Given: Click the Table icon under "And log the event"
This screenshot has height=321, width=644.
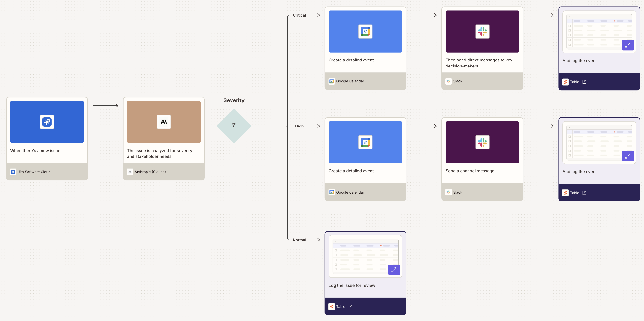Looking at the screenshot, I should click(566, 82).
